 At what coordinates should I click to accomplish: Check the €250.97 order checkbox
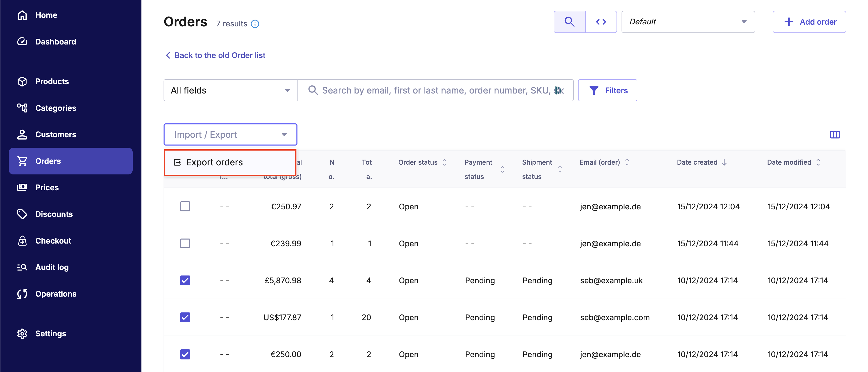(185, 206)
